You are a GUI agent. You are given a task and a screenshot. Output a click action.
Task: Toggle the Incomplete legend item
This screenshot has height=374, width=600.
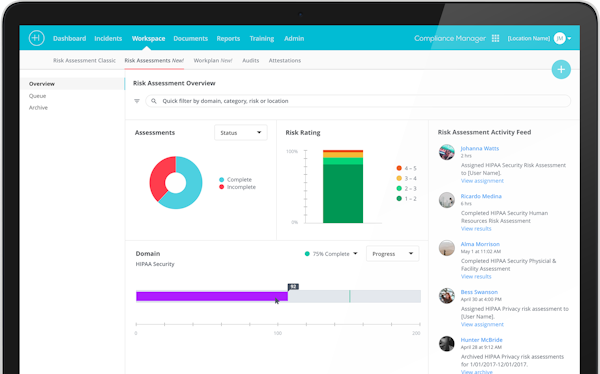tap(237, 187)
